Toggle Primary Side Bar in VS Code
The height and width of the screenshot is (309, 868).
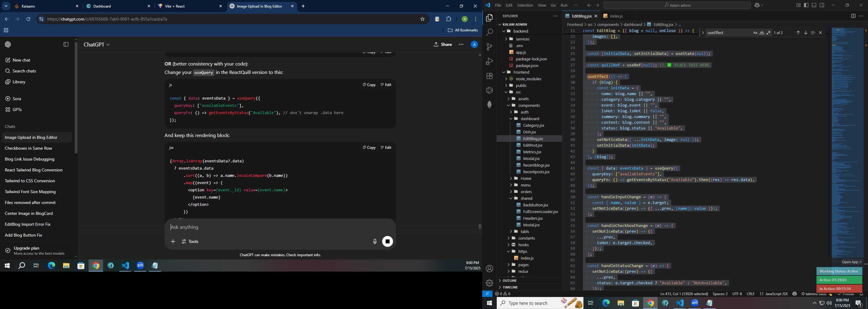click(x=806, y=5)
